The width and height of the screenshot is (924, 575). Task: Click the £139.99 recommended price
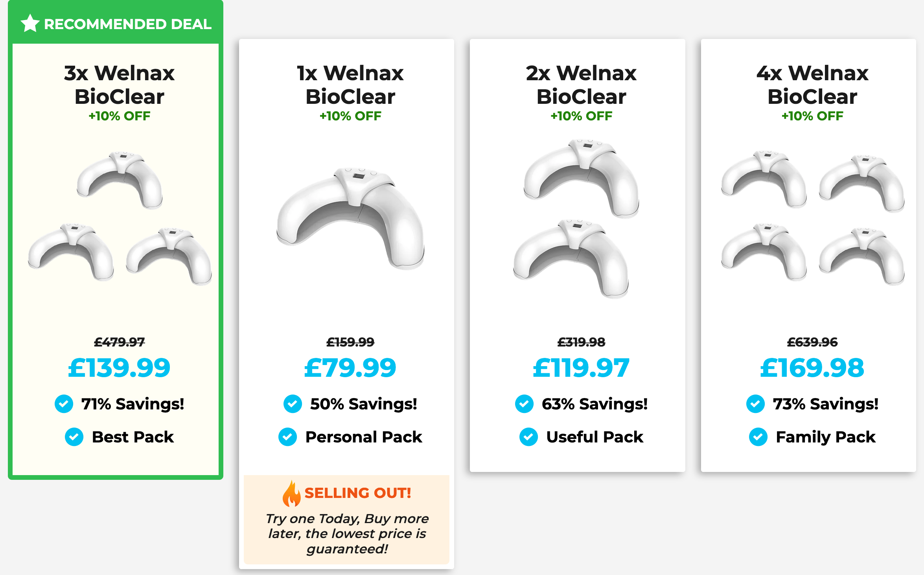click(119, 368)
